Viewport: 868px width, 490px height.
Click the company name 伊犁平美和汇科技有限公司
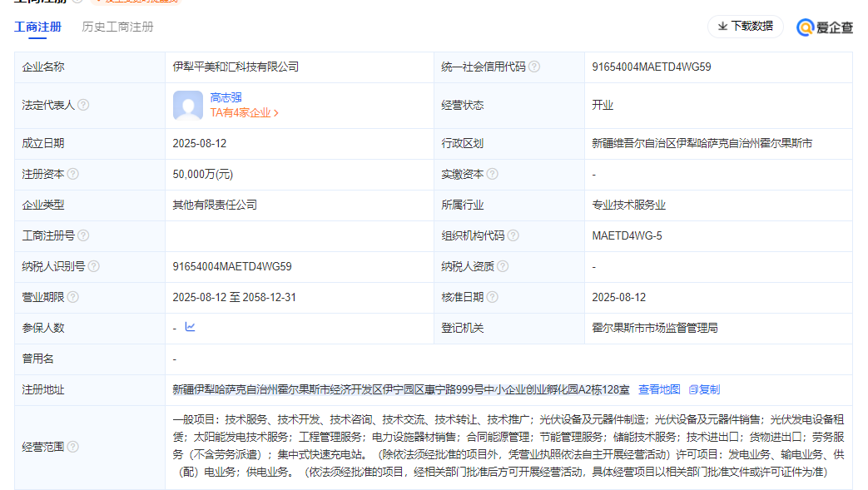[236, 67]
